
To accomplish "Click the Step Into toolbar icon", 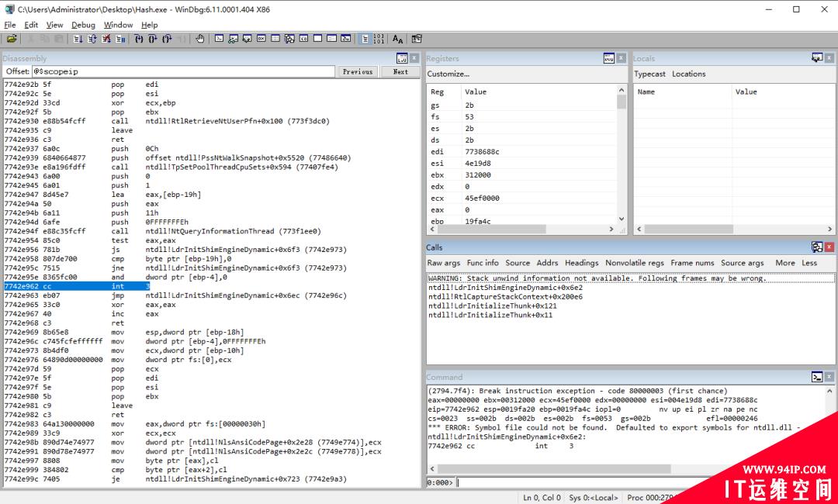I will point(138,39).
